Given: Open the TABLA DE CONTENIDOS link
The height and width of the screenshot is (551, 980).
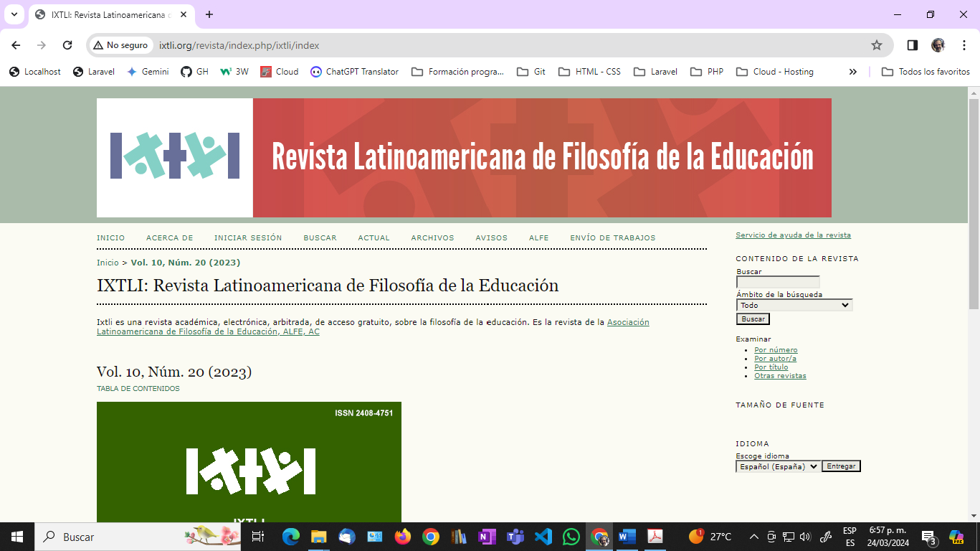Looking at the screenshot, I should pyautogui.click(x=138, y=389).
